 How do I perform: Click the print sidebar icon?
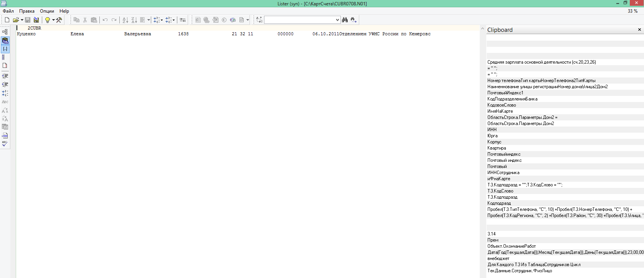click(5, 135)
